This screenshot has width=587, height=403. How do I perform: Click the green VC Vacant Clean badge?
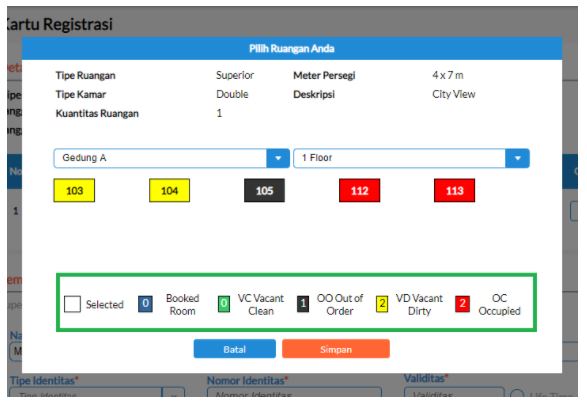(224, 304)
